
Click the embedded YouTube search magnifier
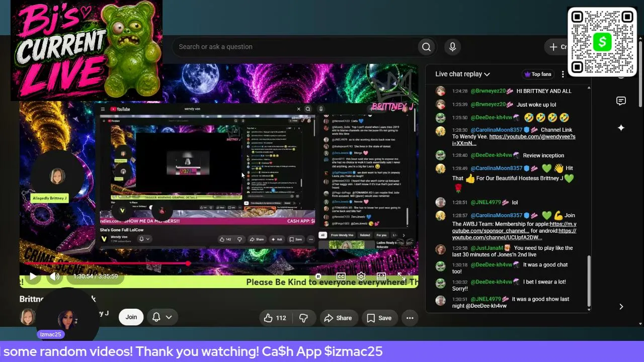pos(308,109)
